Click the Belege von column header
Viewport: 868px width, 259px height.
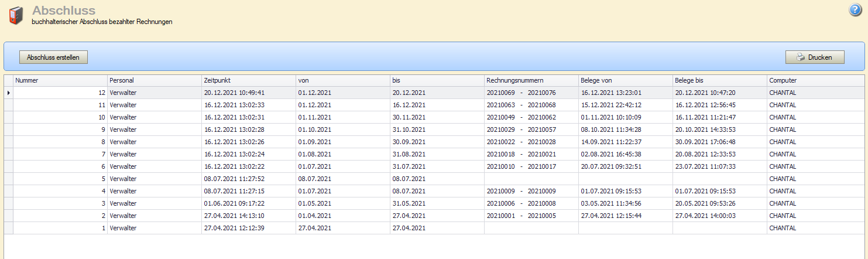(625, 80)
